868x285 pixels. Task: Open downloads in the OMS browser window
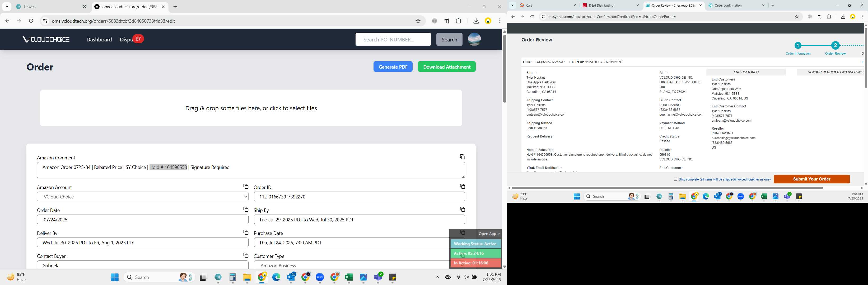[x=476, y=21]
